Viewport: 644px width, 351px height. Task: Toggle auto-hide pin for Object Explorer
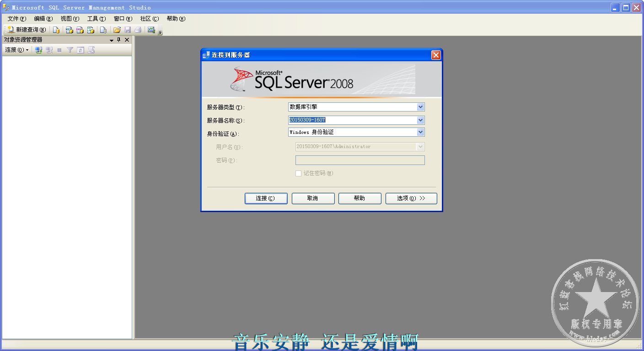(x=119, y=40)
